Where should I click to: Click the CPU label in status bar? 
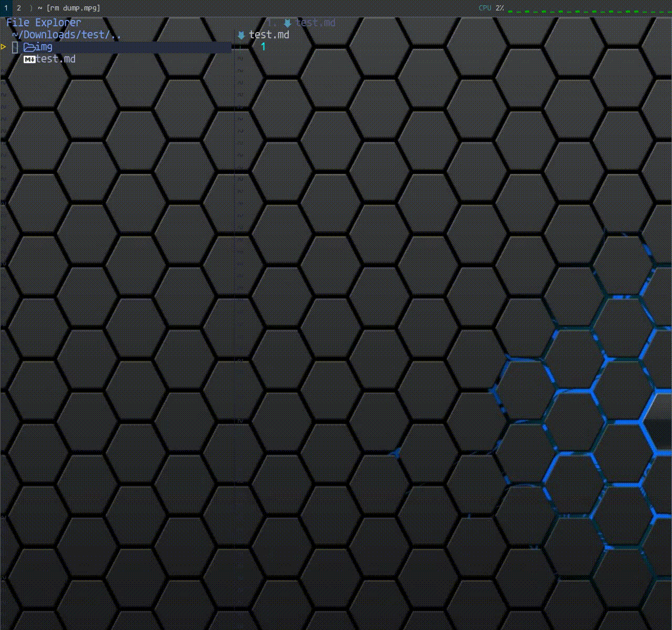[x=485, y=8]
